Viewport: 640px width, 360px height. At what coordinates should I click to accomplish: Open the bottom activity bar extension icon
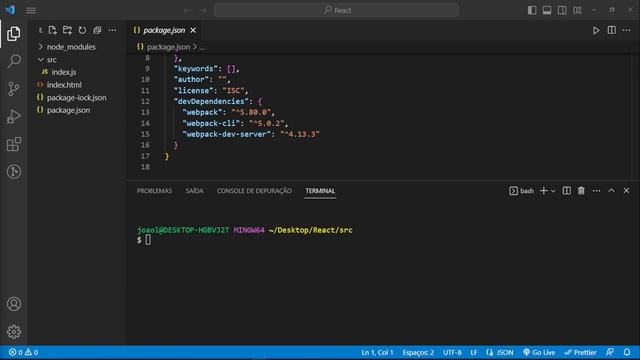13,172
